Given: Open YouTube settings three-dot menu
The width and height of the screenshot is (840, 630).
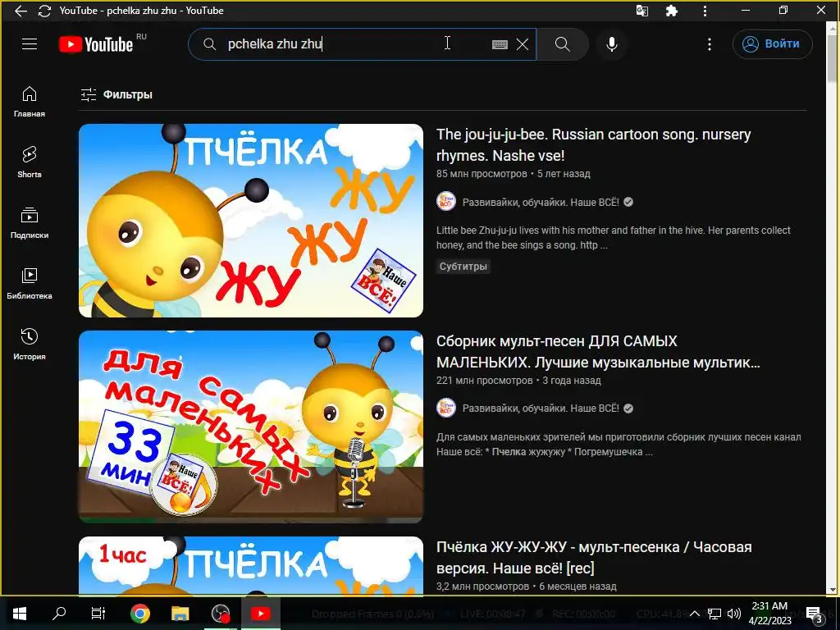Looking at the screenshot, I should (710, 44).
